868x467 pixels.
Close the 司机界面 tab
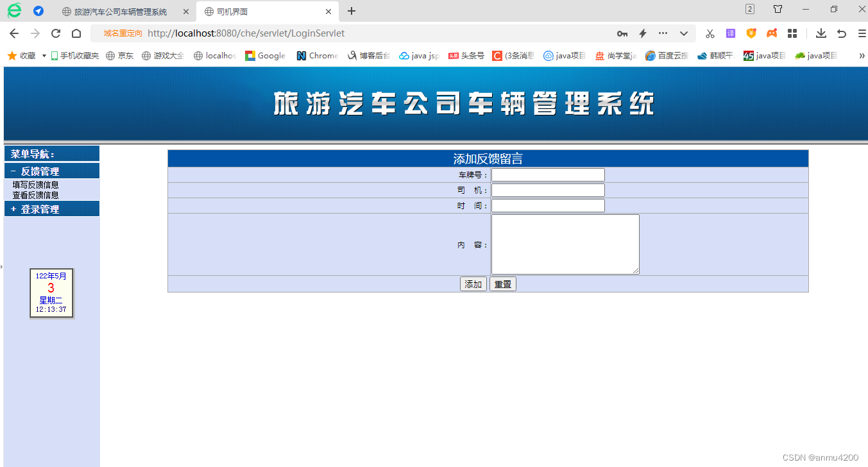click(x=328, y=12)
